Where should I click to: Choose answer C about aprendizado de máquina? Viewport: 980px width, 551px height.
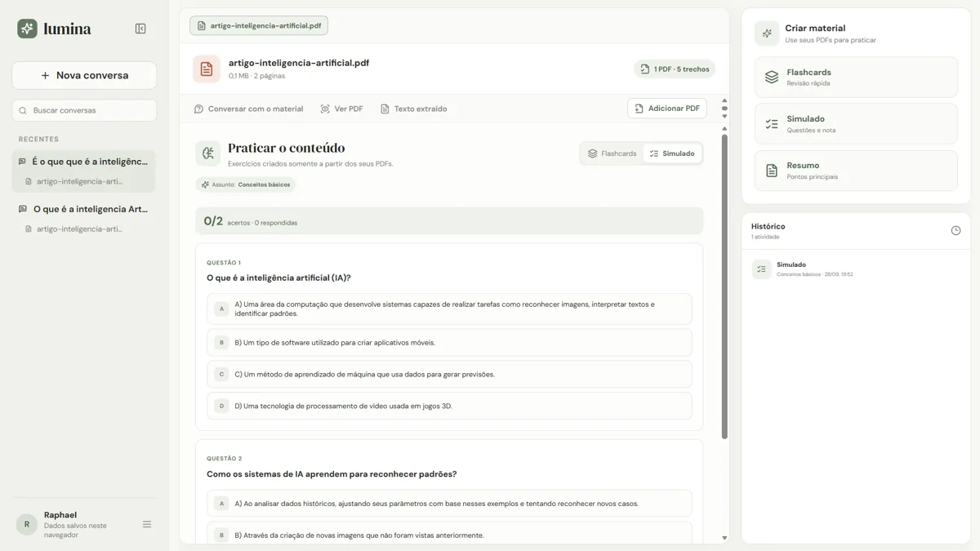(449, 374)
